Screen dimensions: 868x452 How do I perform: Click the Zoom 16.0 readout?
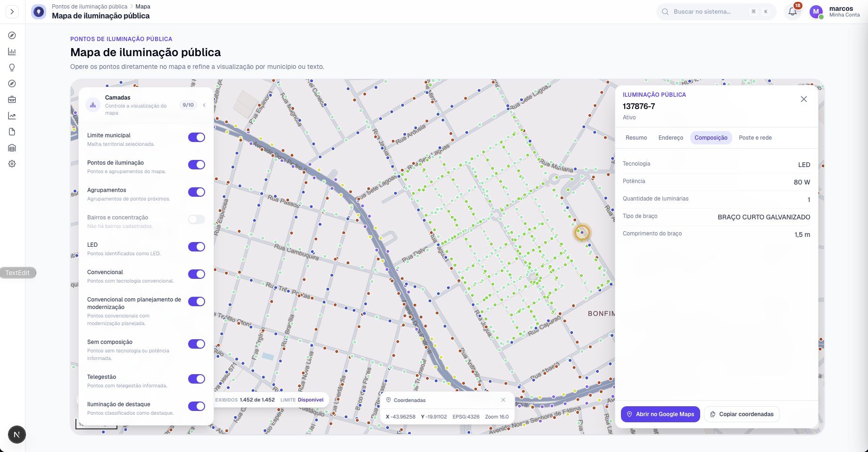497,417
